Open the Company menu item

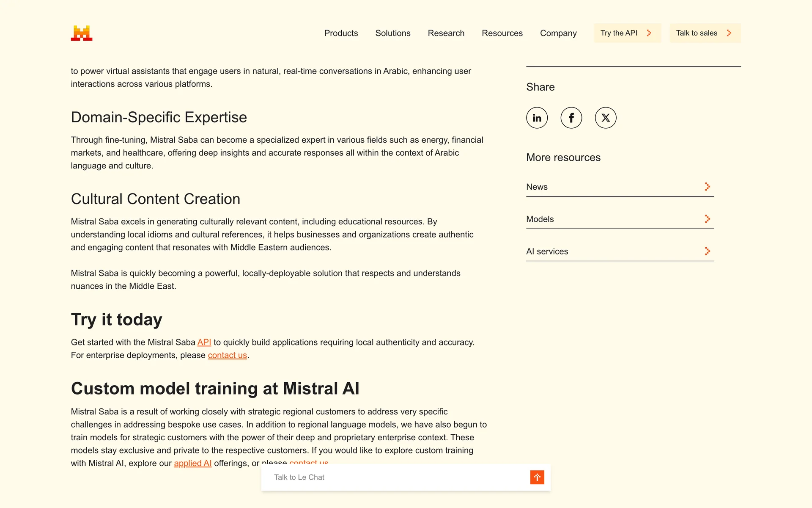pyautogui.click(x=558, y=33)
